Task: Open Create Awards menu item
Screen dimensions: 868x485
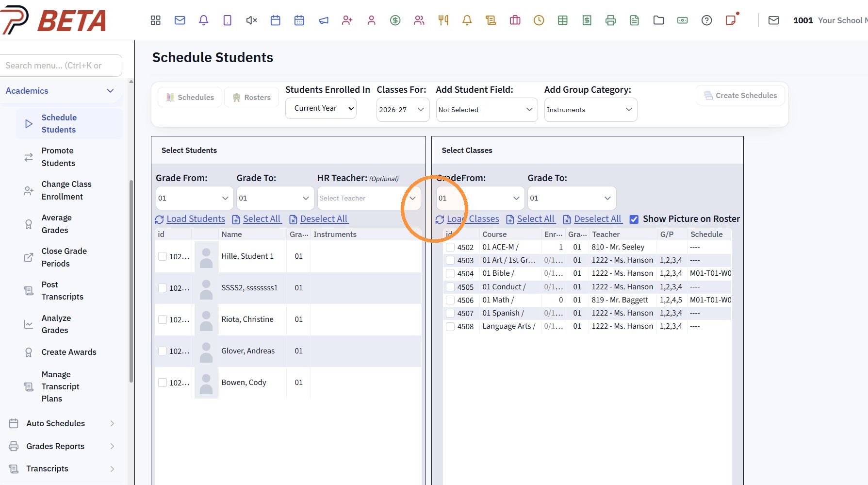Action: (x=69, y=352)
